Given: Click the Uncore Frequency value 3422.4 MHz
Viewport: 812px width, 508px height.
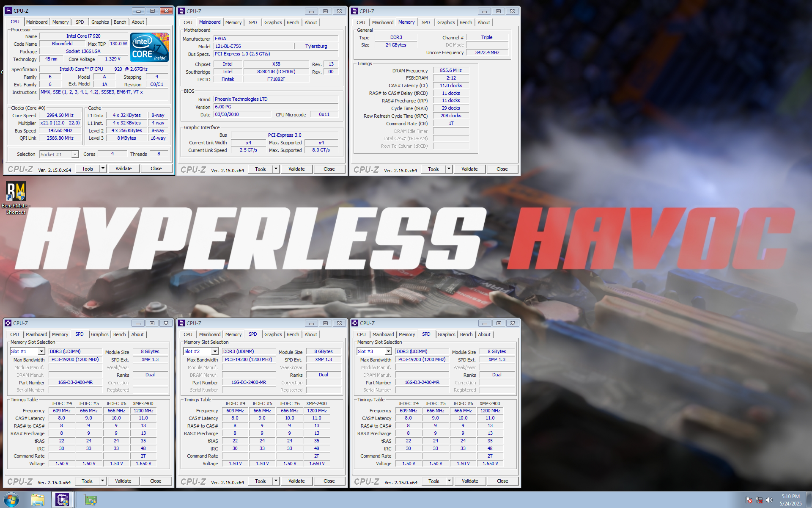Looking at the screenshot, I should click(487, 52).
